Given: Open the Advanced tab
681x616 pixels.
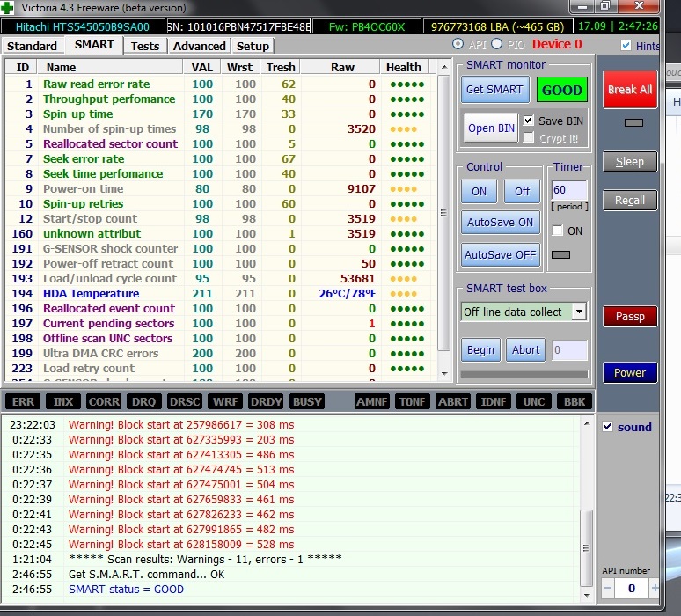Looking at the screenshot, I should 199,46.
